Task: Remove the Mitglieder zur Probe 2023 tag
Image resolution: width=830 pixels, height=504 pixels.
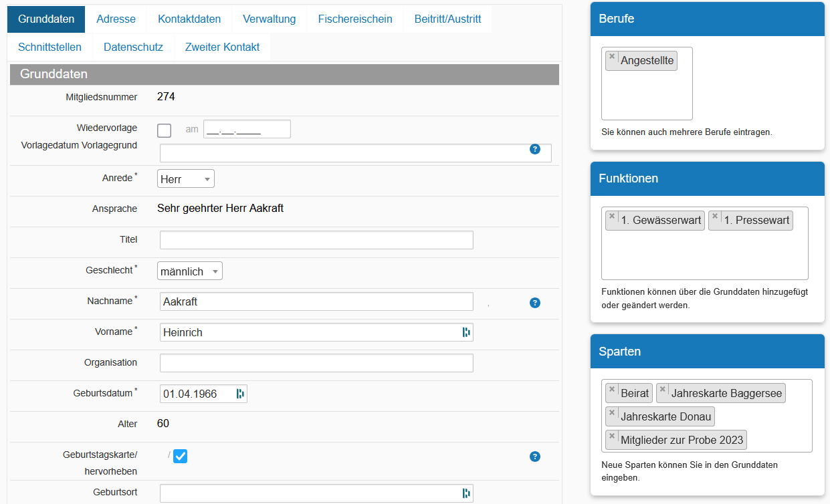Action: coord(612,436)
